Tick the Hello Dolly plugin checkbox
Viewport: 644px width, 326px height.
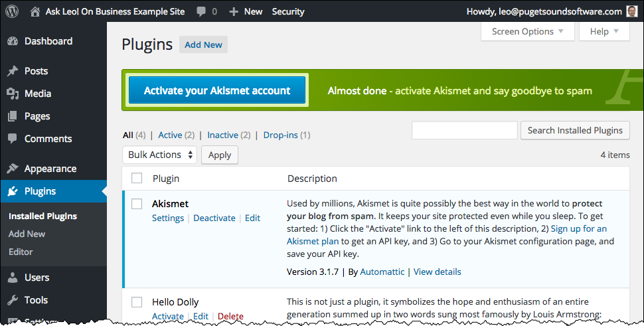(x=137, y=302)
